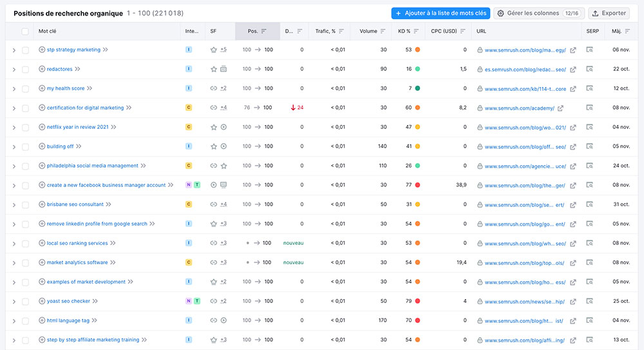Screen dimensions: 644x350
Task: Add netflix year in review 2021 keyword
Action: pyautogui.click(x=41, y=127)
